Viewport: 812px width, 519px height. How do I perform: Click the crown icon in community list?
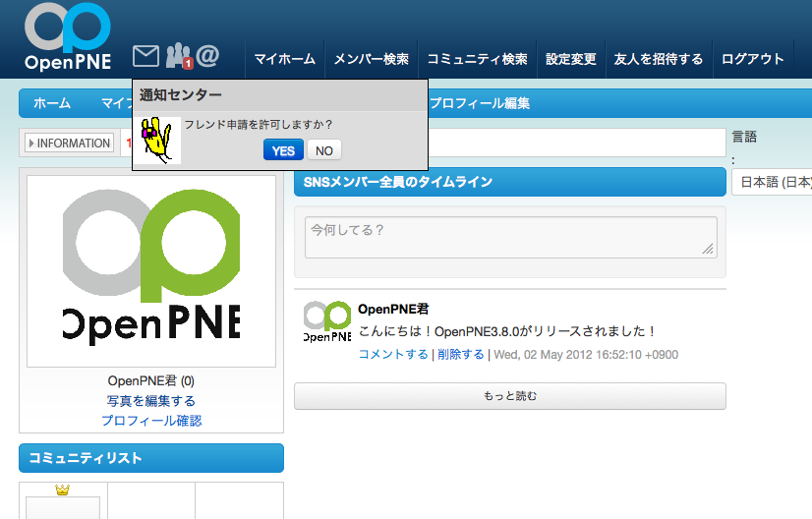(x=63, y=490)
